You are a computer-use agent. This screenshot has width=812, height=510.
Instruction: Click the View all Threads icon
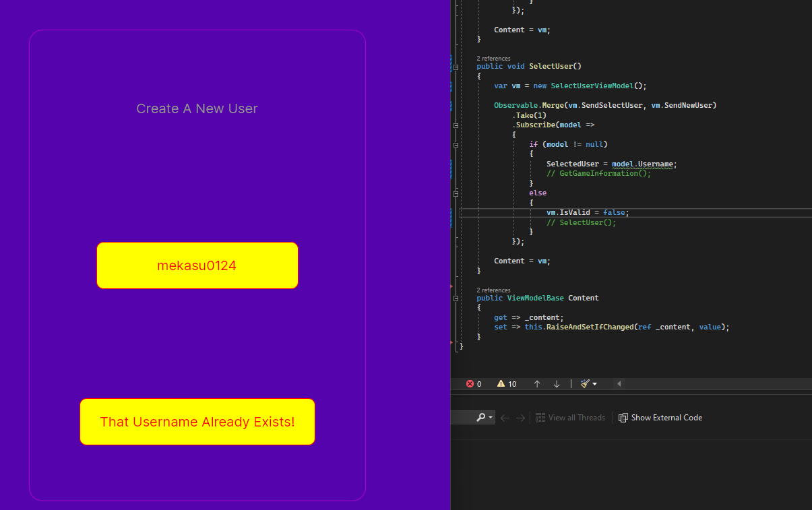[x=540, y=418]
